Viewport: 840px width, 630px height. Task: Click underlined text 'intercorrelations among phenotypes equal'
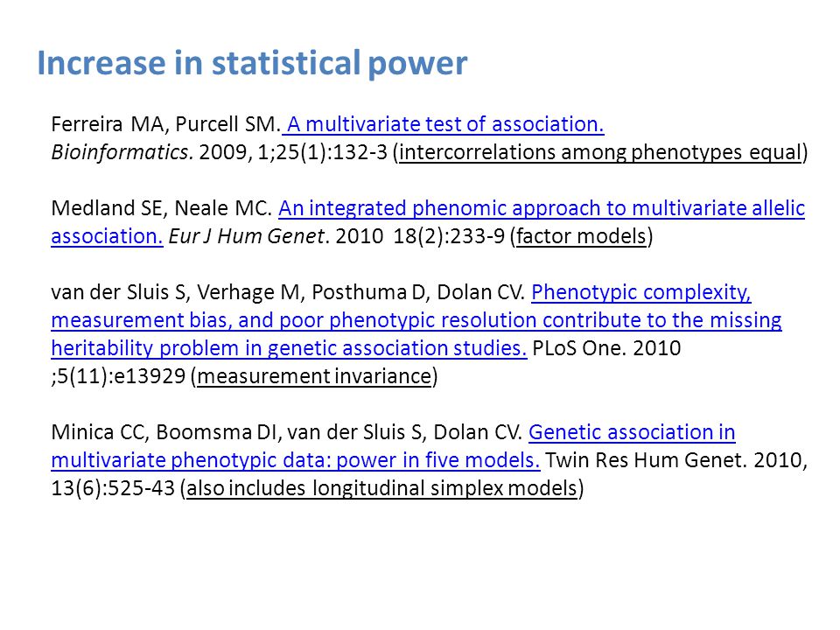(x=600, y=152)
